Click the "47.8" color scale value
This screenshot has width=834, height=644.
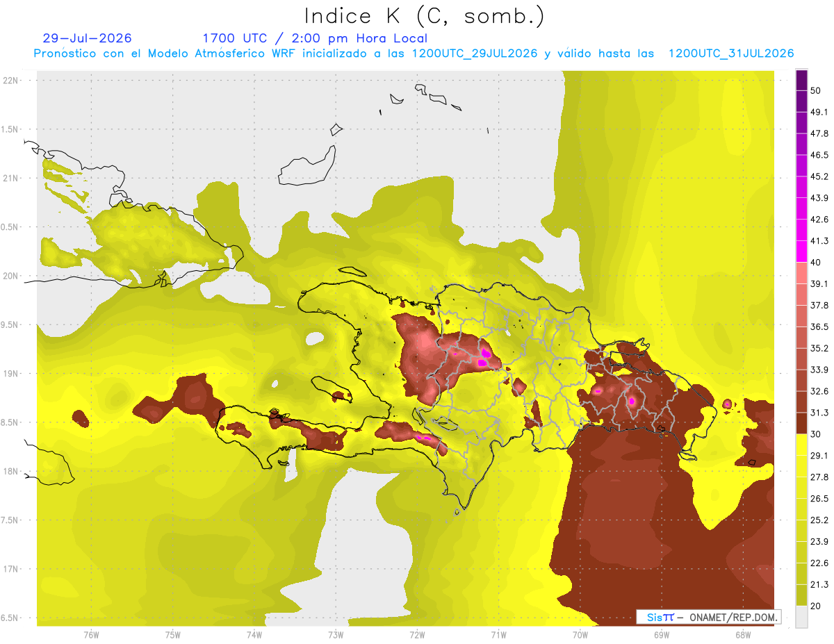pyautogui.click(x=819, y=134)
